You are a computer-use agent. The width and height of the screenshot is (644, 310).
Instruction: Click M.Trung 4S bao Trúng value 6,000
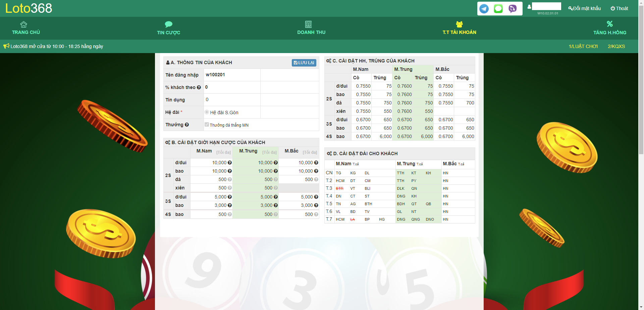pos(427,136)
